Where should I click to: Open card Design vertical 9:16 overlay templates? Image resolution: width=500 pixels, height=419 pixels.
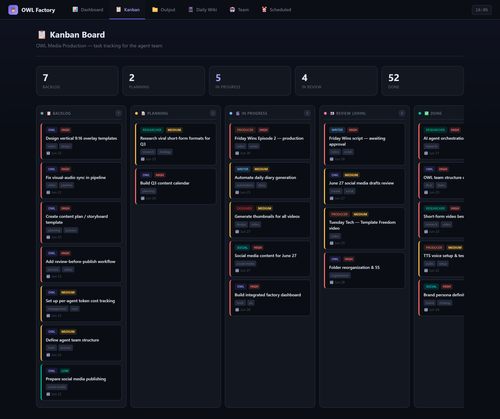coord(81,141)
